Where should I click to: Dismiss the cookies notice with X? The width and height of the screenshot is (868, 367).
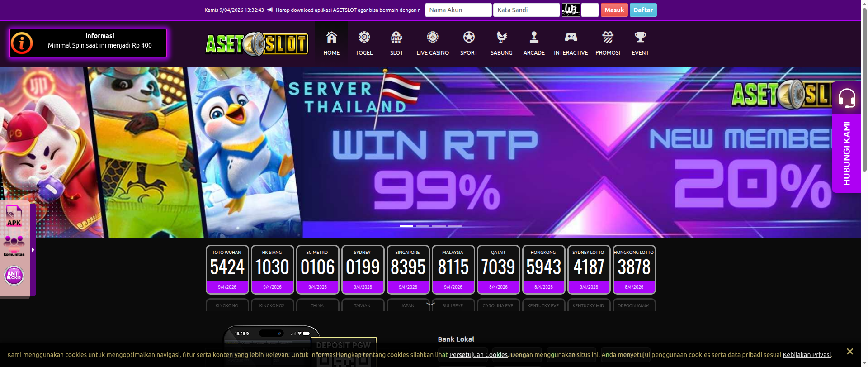pos(849,351)
